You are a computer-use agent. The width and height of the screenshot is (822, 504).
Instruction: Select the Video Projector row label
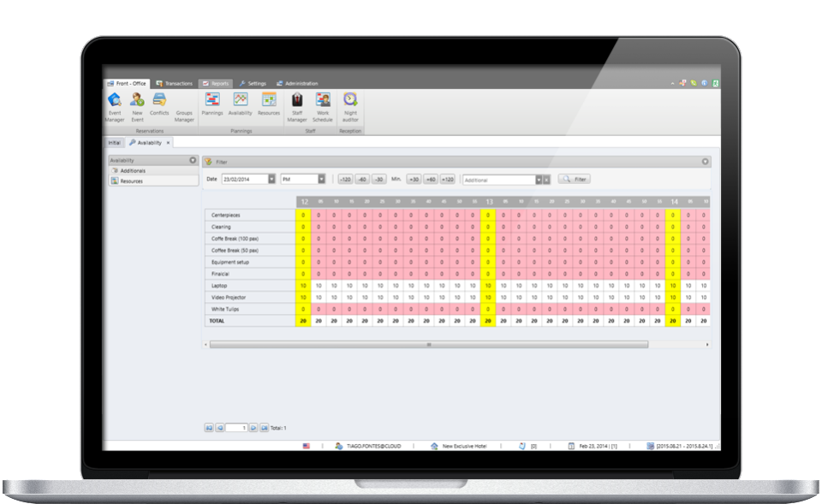tap(228, 298)
